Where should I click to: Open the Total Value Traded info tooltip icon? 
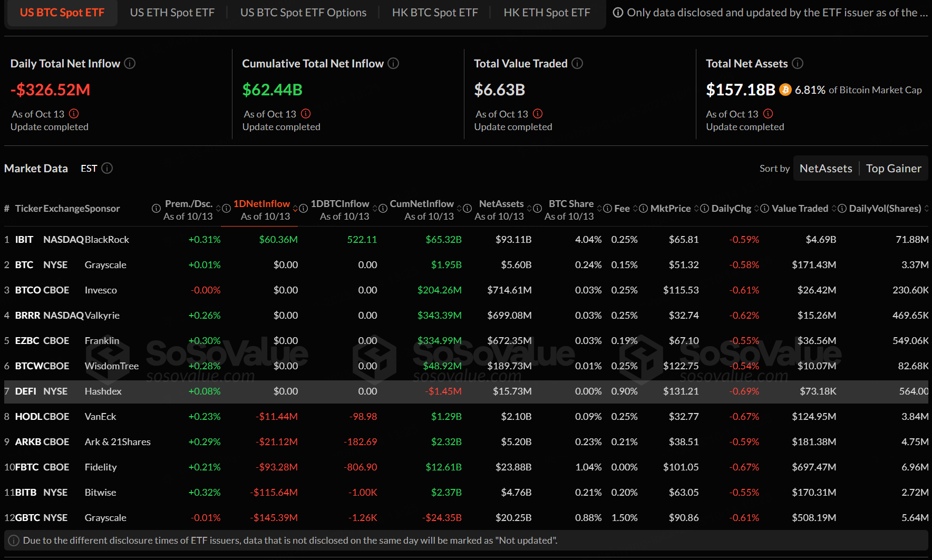[x=577, y=64]
